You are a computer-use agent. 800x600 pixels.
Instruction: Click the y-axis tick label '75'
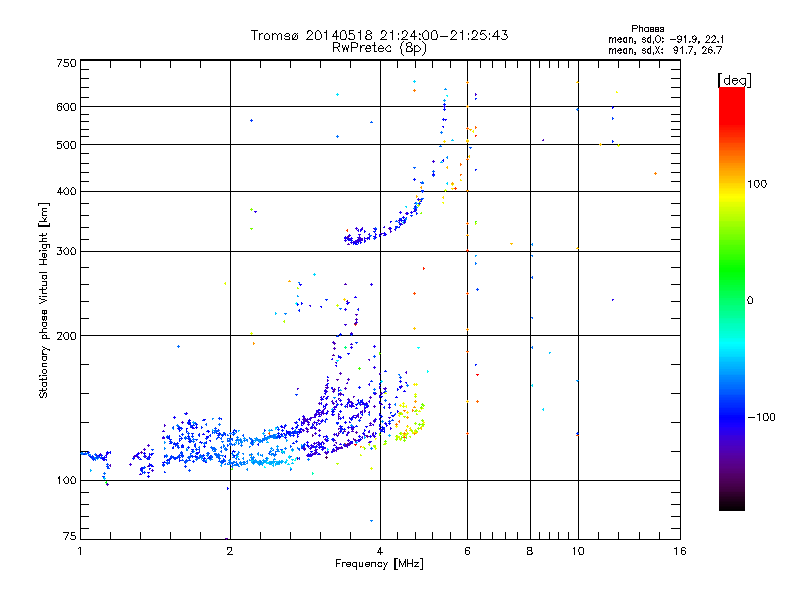click(x=70, y=536)
